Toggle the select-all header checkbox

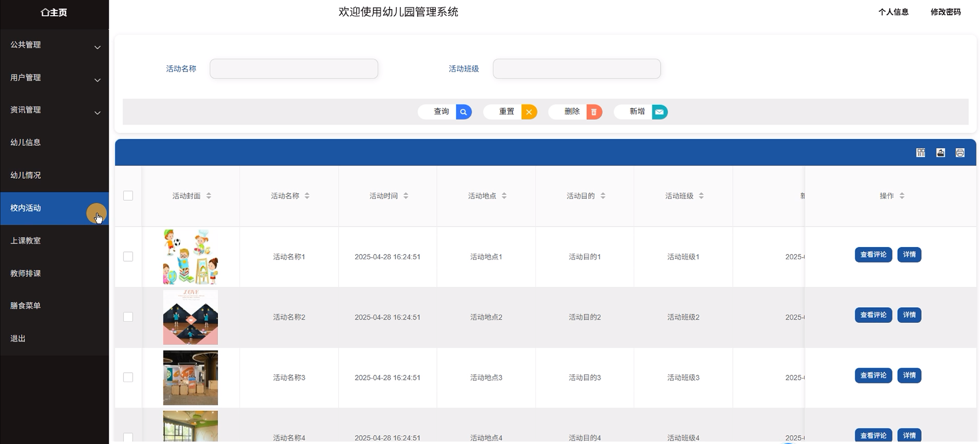[128, 196]
